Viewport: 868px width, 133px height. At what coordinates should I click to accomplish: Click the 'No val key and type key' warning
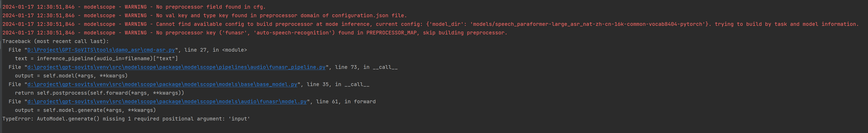(x=205, y=15)
